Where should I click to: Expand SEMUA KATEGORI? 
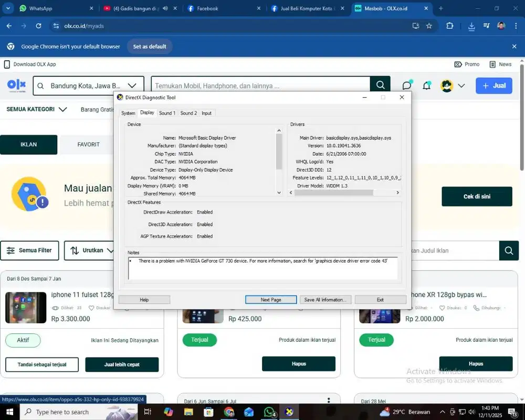click(36, 109)
